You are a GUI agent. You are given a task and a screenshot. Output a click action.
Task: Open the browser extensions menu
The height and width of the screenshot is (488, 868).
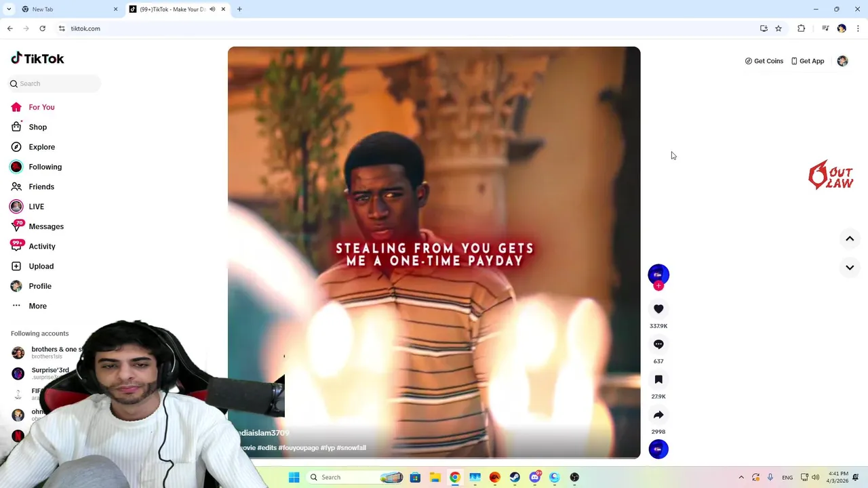coord(801,28)
